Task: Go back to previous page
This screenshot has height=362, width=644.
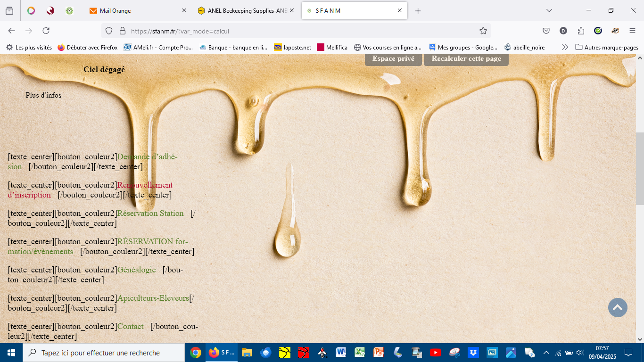Action: (12, 31)
